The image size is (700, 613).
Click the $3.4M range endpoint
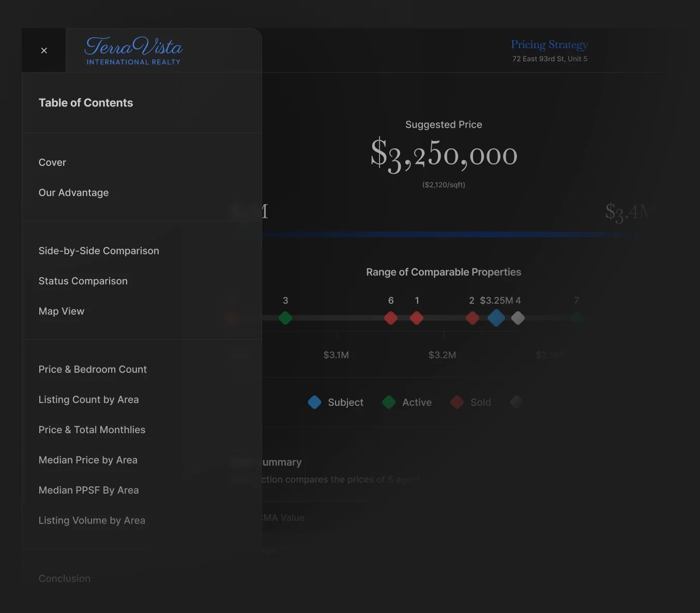(x=630, y=211)
